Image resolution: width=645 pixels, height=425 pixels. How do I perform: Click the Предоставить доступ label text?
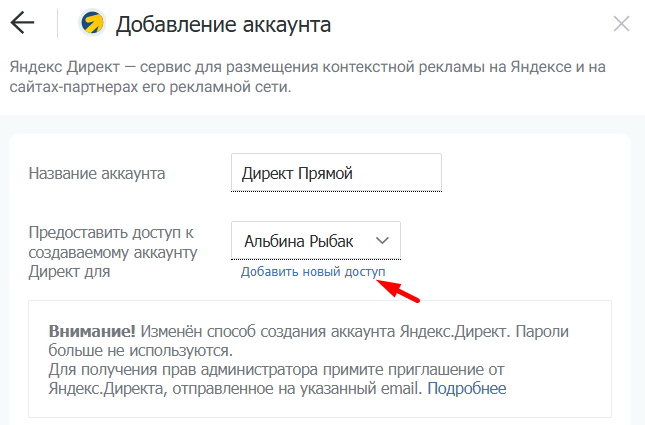click(x=110, y=233)
